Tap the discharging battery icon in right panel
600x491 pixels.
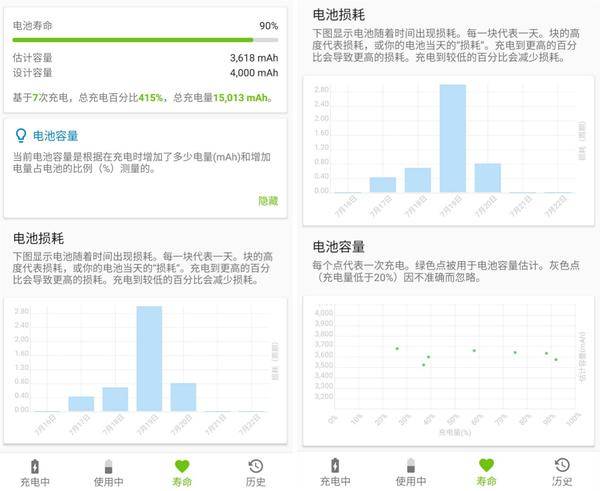coord(411,465)
